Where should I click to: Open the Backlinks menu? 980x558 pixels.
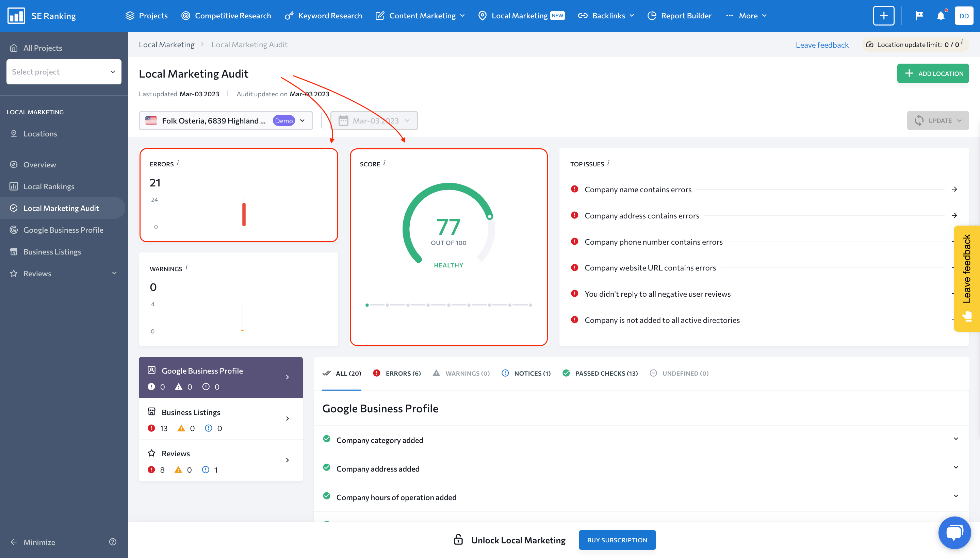pos(606,16)
